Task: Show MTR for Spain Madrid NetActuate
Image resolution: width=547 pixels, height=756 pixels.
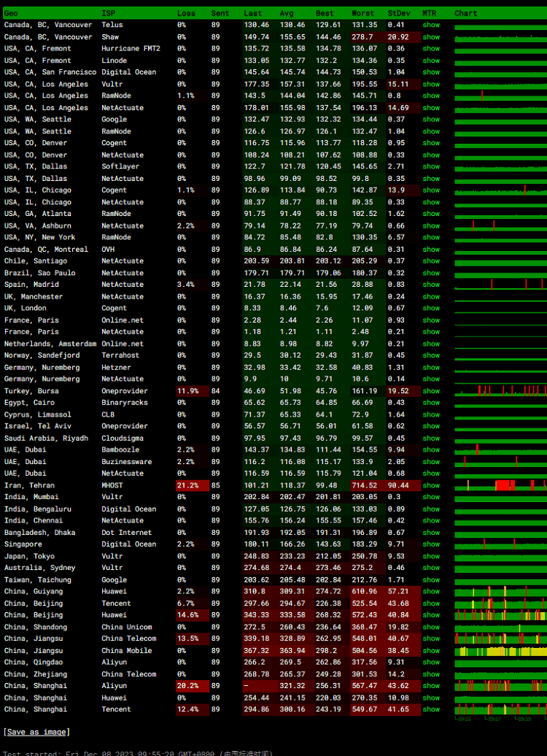Action: point(431,285)
